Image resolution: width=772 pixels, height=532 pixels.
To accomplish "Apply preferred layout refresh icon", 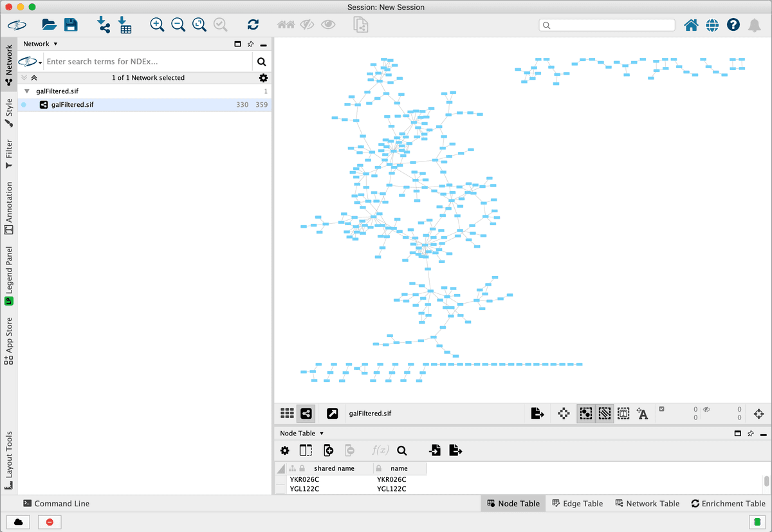I will [253, 25].
